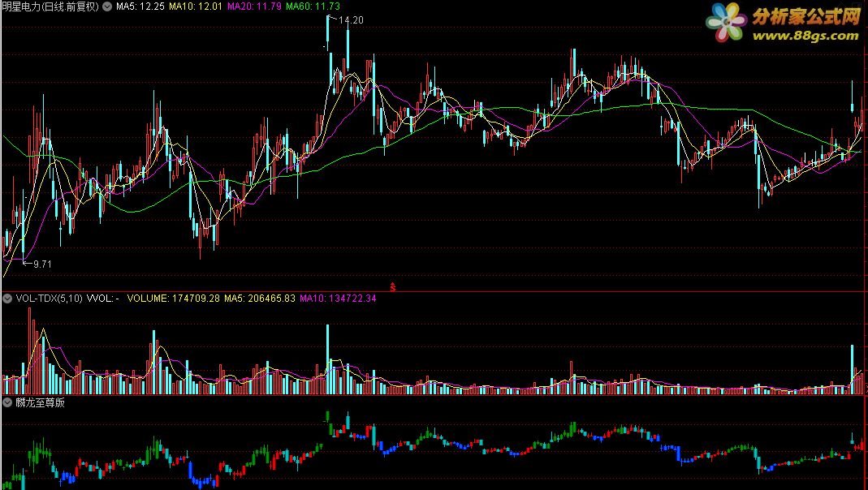Image resolution: width=868 pixels, height=490 pixels.
Task: Select the MA20: 11.79 label
Action: tap(254, 6)
